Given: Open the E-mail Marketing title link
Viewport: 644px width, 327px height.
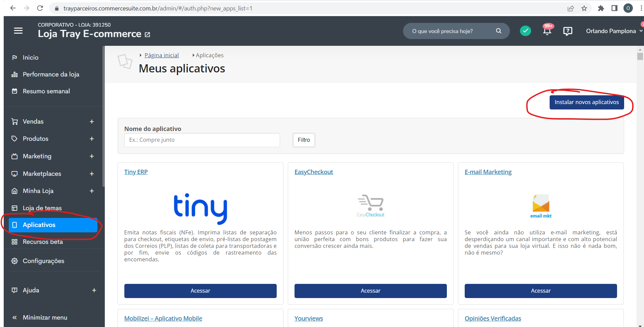Looking at the screenshot, I should (x=488, y=172).
